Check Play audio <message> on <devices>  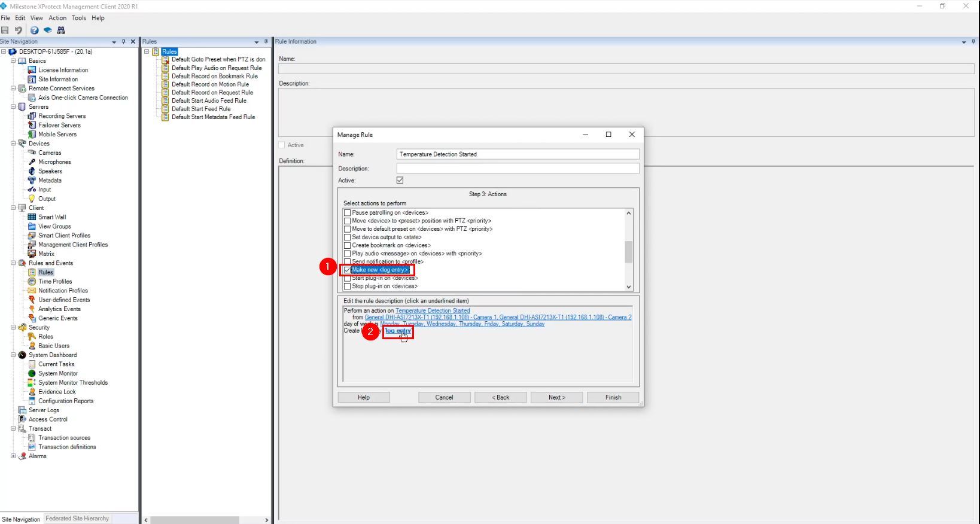[347, 254]
